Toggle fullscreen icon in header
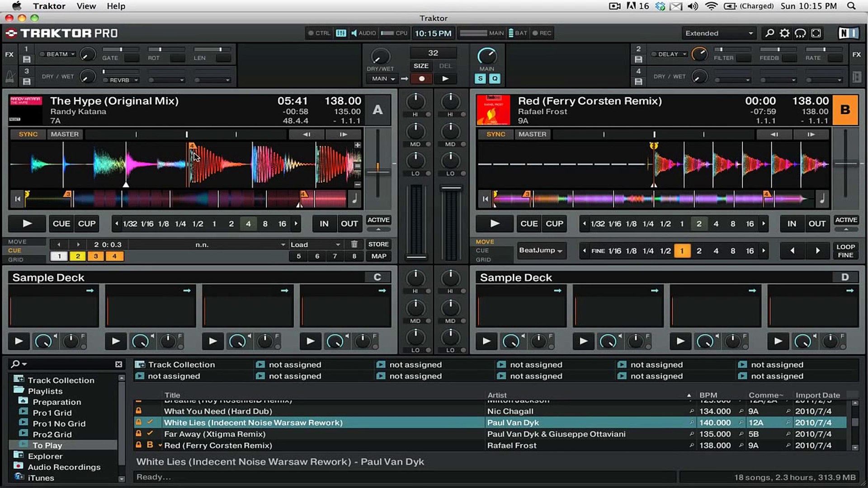 pyautogui.click(x=816, y=33)
